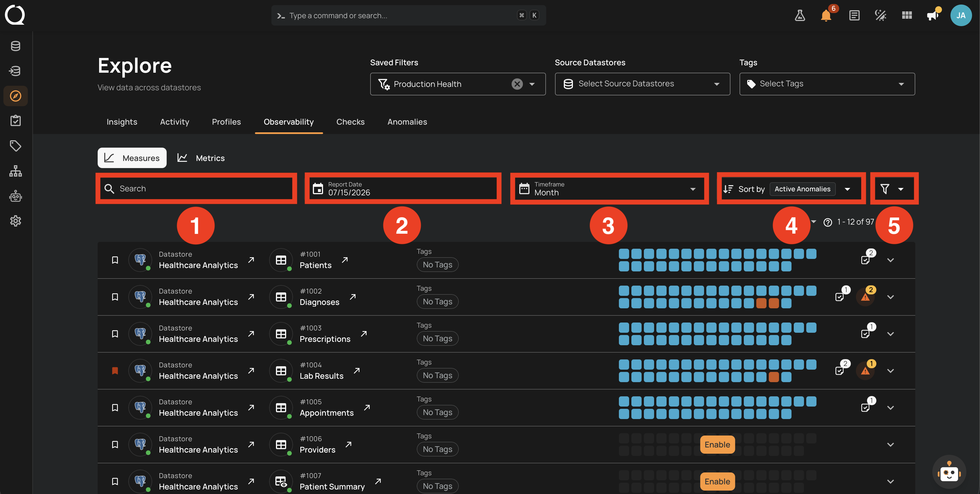Toggle bookmark on the Diagnoses row

pos(115,297)
